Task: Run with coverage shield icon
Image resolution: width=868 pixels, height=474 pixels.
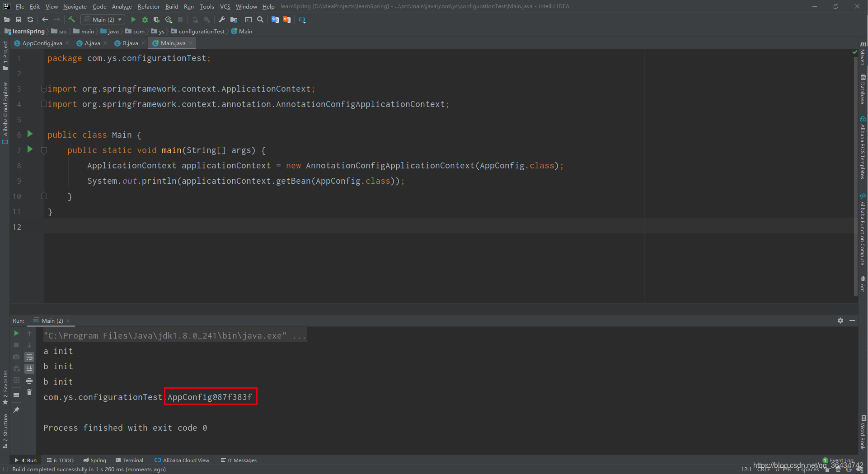Action: tap(157, 19)
